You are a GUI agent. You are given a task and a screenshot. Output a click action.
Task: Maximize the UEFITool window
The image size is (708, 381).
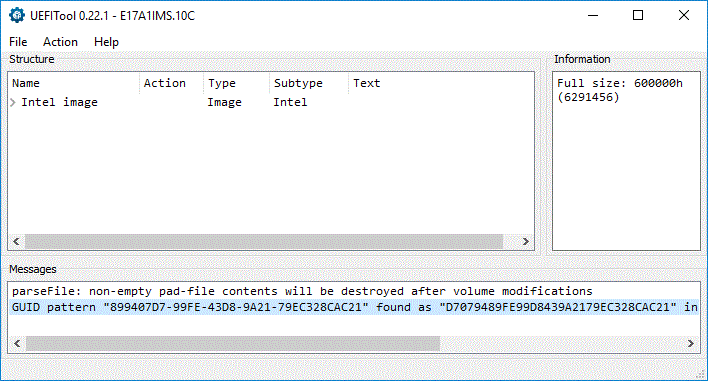coord(638,15)
